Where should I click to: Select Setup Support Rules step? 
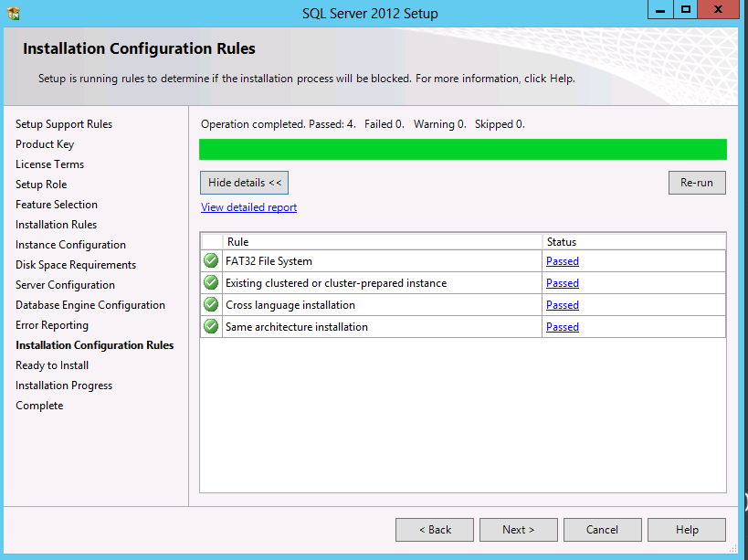(x=64, y=124)
